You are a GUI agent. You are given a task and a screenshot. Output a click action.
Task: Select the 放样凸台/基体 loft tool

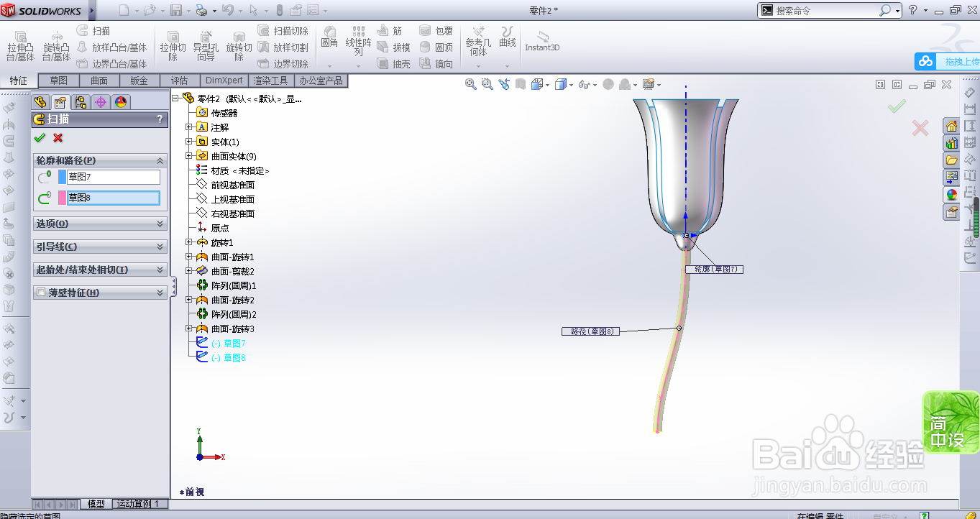click(111, 47)
